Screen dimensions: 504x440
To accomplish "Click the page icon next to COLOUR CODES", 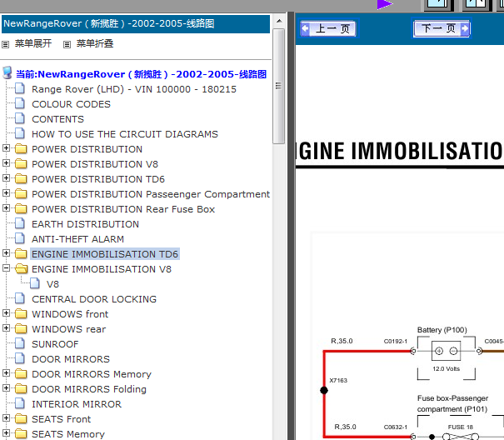I will point(20,103).
